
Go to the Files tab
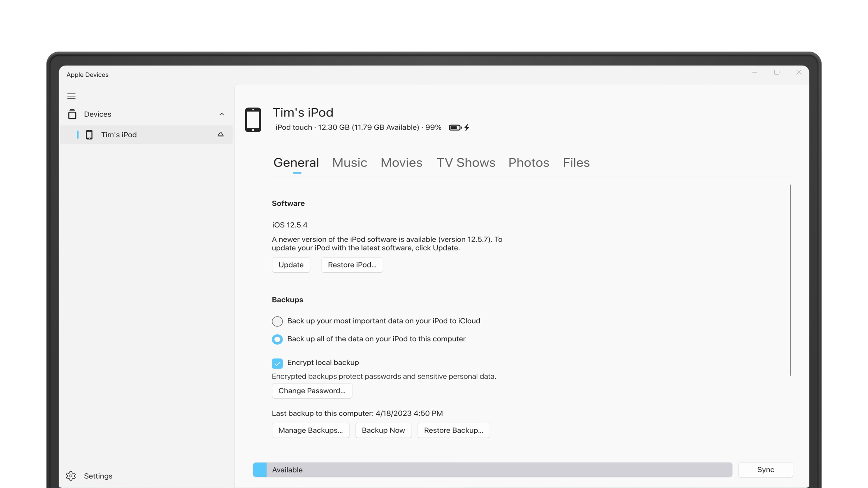coord(576,163)
